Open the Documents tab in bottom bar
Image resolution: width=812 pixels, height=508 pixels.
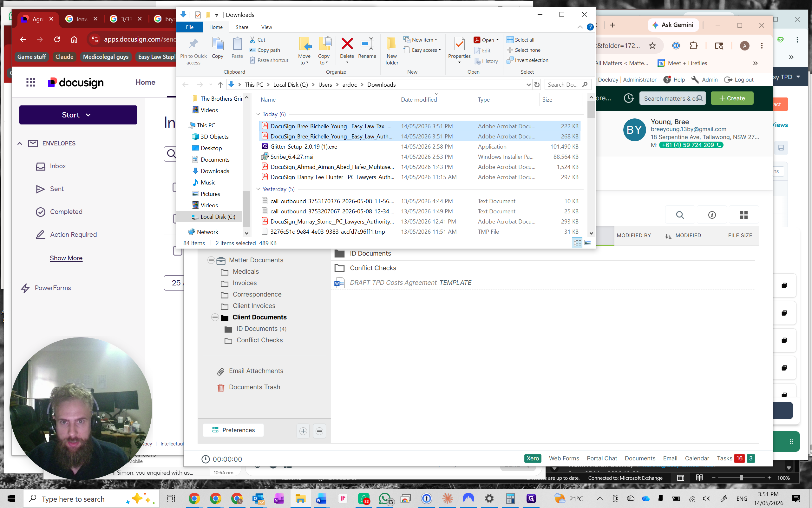pos(640,458)
